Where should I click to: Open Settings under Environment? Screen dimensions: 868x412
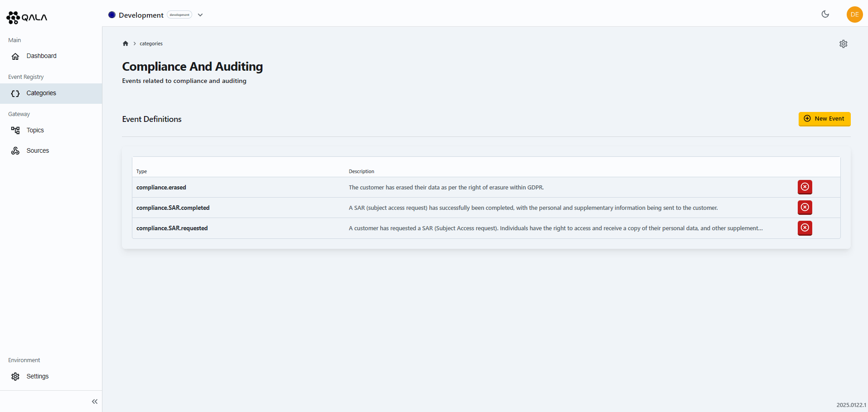tap(37, 377)
